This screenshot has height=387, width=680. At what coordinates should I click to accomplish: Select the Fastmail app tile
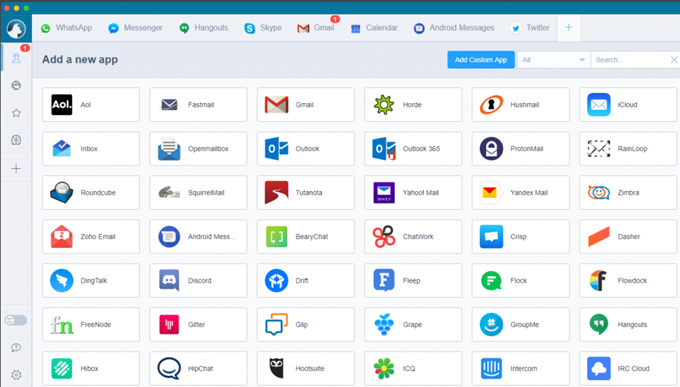pyautogui.click(x=198, y=105)
